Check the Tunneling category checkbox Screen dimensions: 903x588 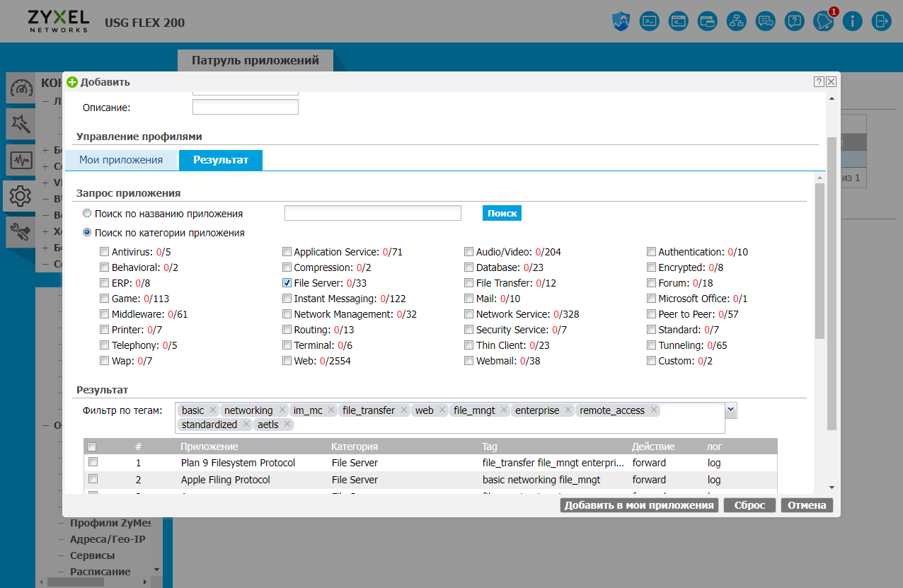652,345
